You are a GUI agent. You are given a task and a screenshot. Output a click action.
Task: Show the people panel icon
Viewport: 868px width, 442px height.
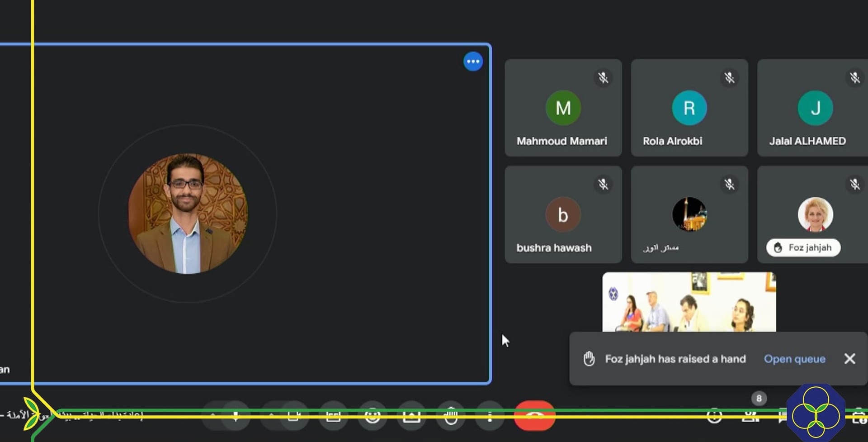pyautogui.click(x=750, y=416)
